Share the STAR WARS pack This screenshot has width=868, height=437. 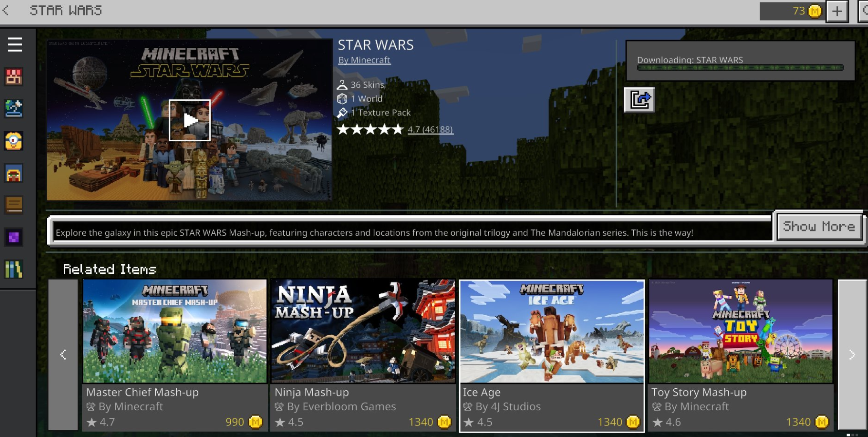pos(639,100)
